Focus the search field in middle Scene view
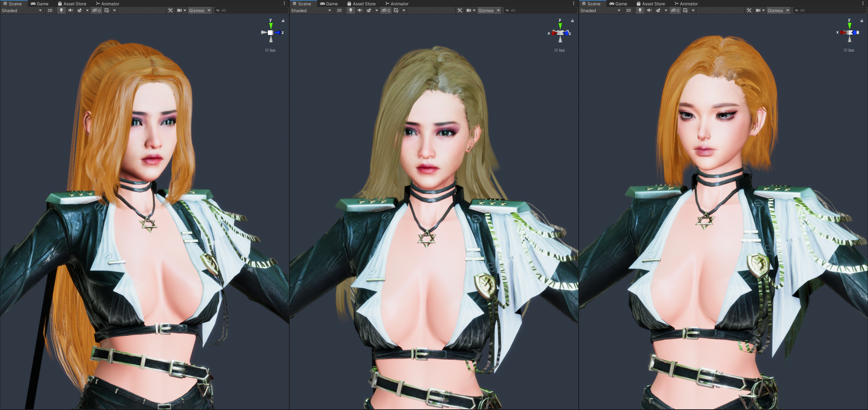The width and height of the screenshot is (868, 410). coord(542,10)
